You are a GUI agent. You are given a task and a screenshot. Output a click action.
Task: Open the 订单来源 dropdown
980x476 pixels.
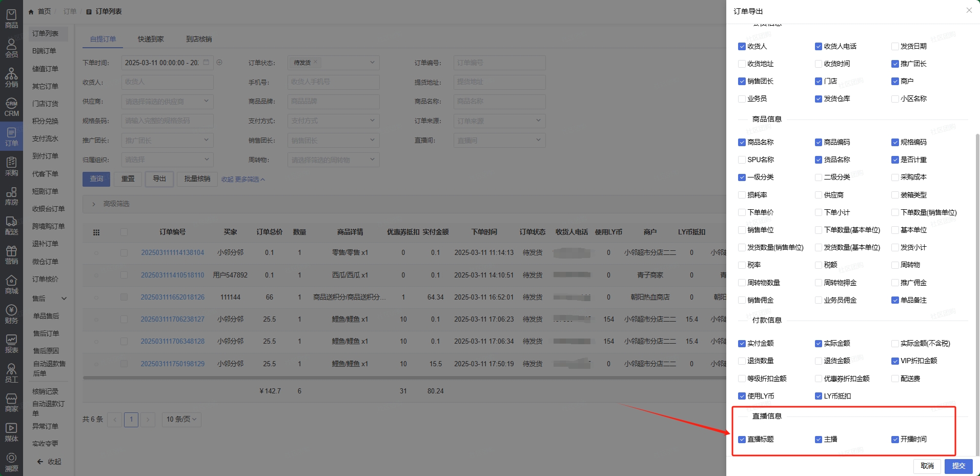(x=500, y=121)
